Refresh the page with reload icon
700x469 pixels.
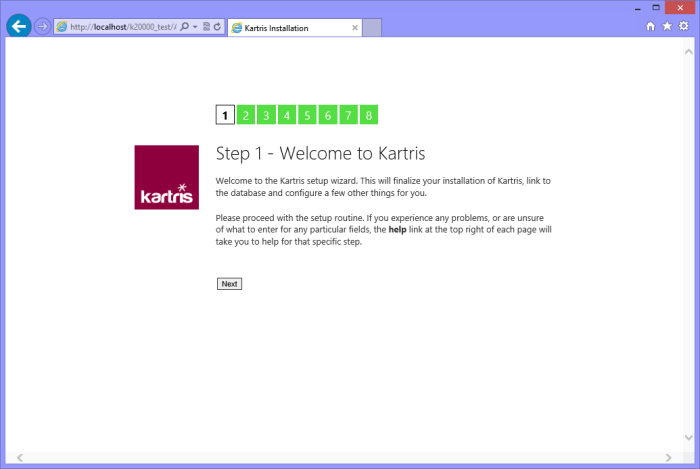[x=217, y=27]
